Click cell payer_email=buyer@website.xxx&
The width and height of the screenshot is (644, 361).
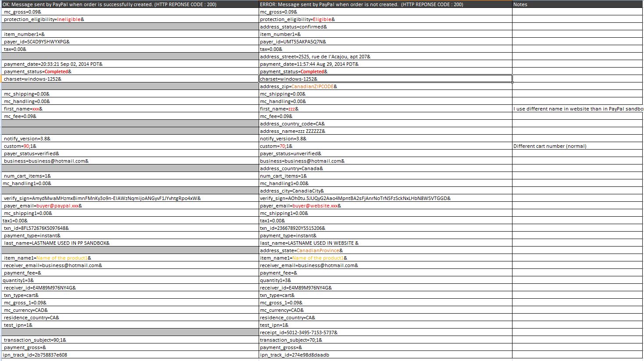pyautogui.click(x=385, y=206)
